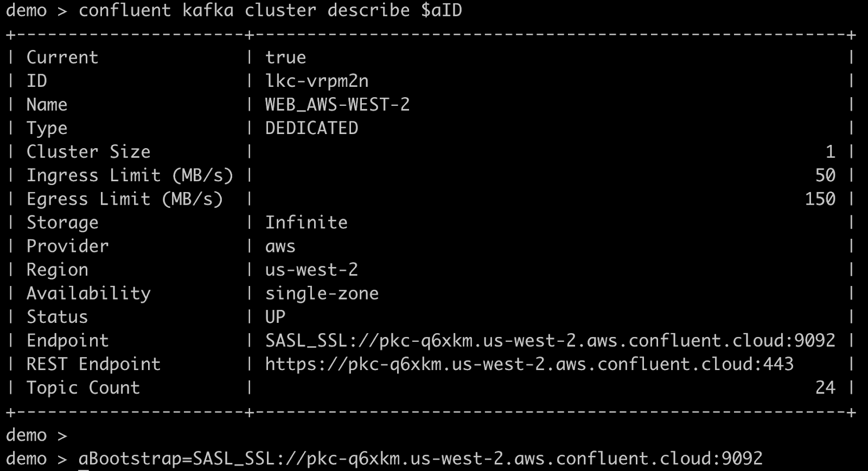Image resolution: width=868 pixels, height=471 pixels.
Task: Click the empty demo prompt line
Action: pos(36,435)
